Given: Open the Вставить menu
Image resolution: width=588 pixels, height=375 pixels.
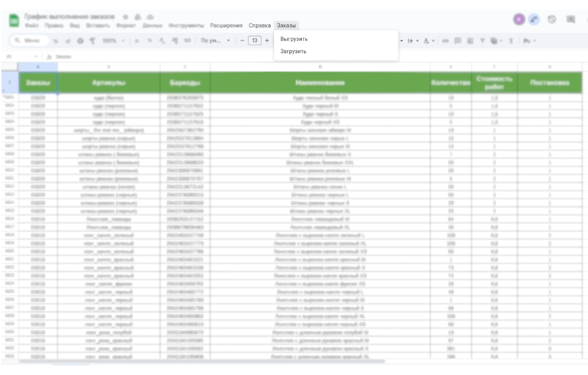Looking at the screenshot, I should 97,25.
